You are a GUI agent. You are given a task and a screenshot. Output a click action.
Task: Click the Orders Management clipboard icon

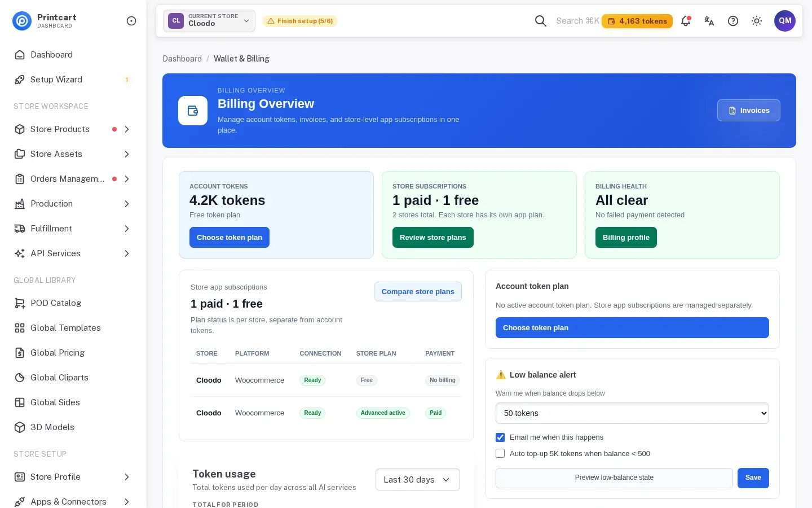(20, 179)
